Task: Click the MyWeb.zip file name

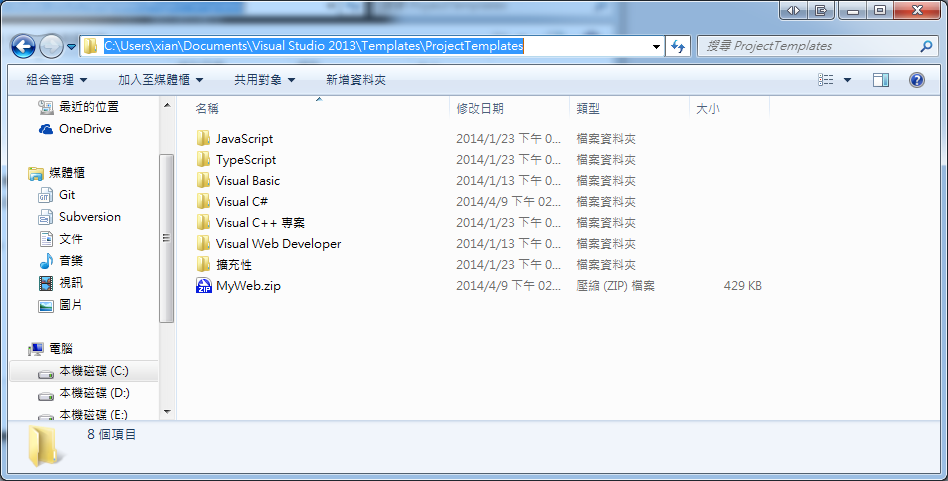Action: tap(248, 286)
